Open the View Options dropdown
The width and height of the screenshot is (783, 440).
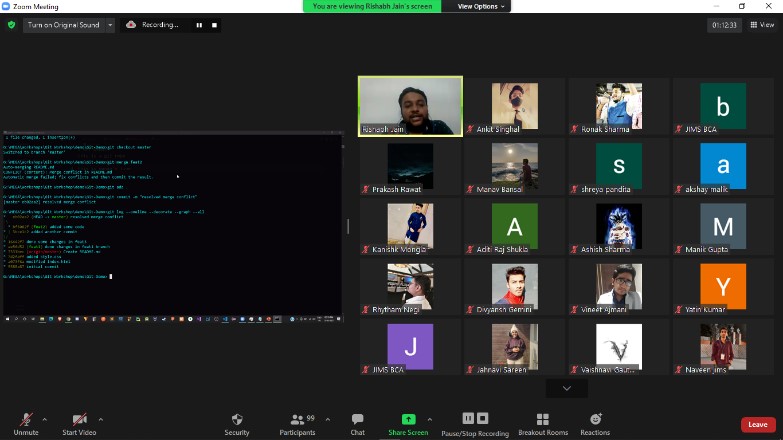481,6
